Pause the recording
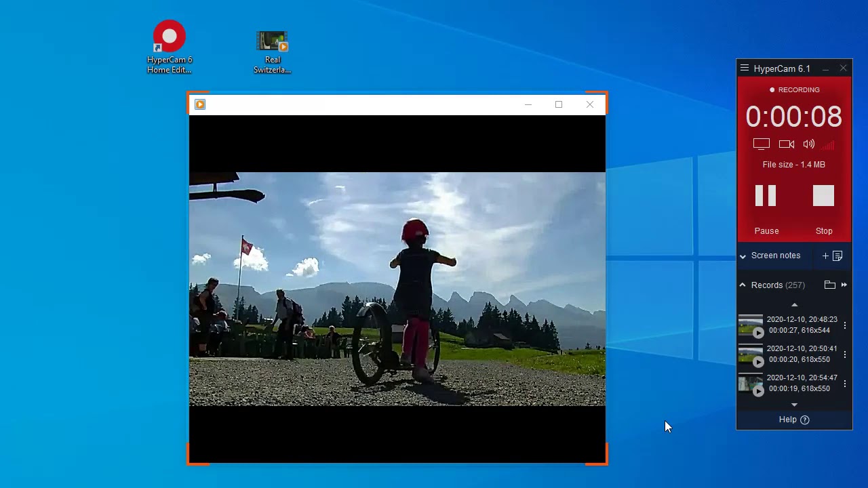Screen dimensions: 868x488 pyautogui.click(x=766, y=196)
